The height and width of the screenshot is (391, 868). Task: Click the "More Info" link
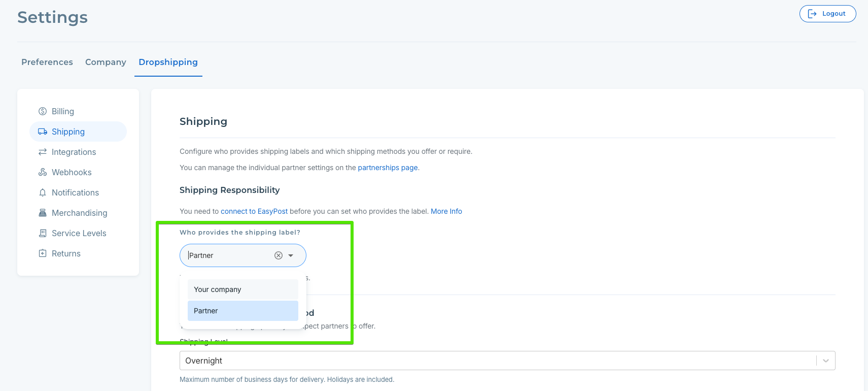coord(446,211)
